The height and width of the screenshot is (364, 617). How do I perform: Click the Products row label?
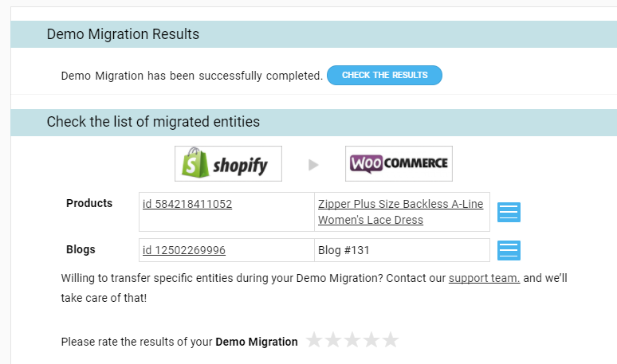(x=89, y=203)
